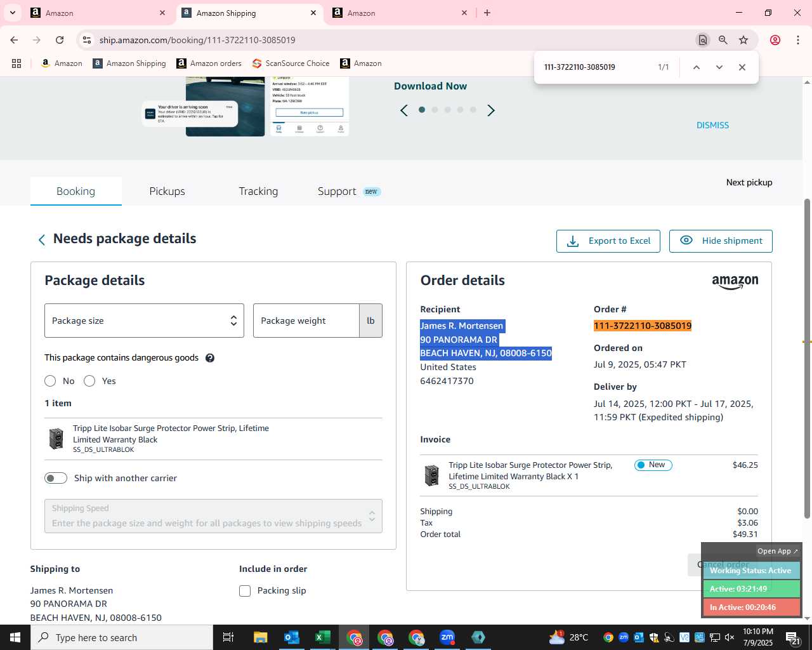This screenshot has height=650, width=812.
Task: Close the find bar
Action: tap(742, 67)
